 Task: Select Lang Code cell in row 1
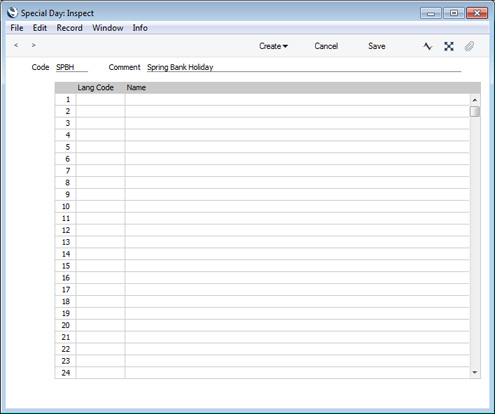[100, 100]
